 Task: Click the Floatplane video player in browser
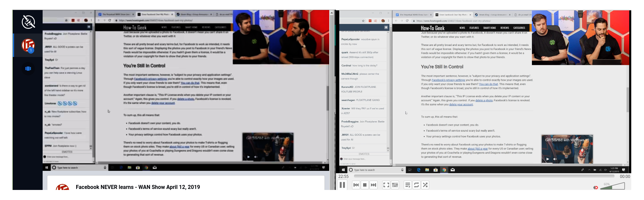point(186,90)
